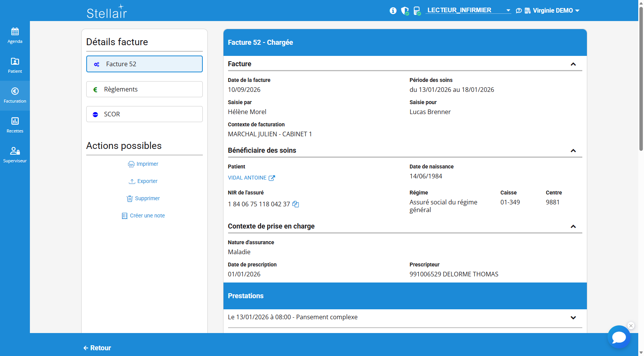Copy the NIR de l'assuré number
644x356 pixels.
pos(296,204)
